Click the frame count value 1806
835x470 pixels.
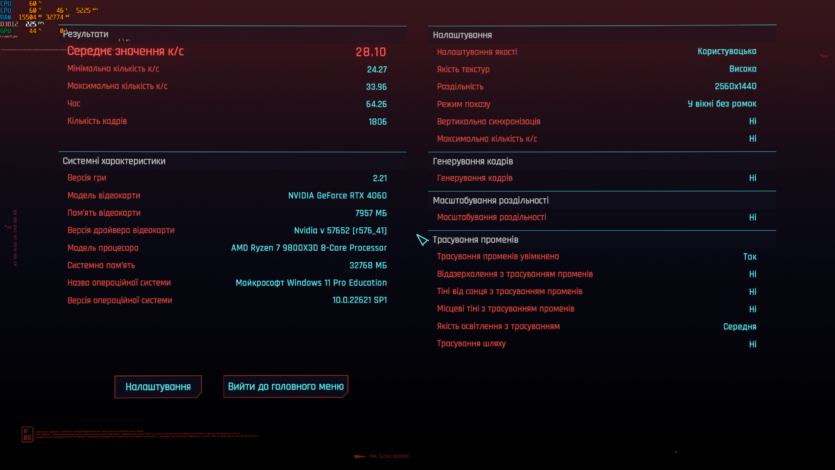pos(378,122)
